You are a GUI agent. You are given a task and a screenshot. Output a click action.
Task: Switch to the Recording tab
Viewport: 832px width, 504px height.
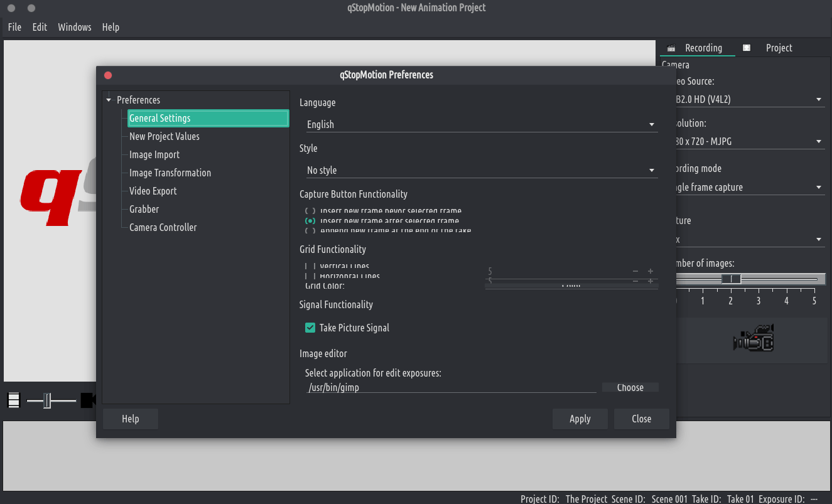pos(698,48)
